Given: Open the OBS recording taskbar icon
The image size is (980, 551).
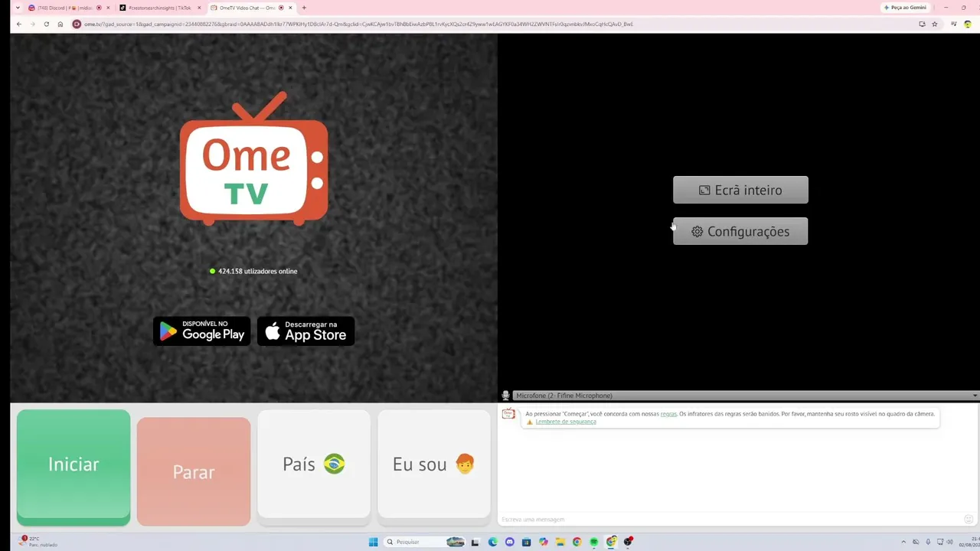Looking at the screenshot, I should tap(629, 542).
